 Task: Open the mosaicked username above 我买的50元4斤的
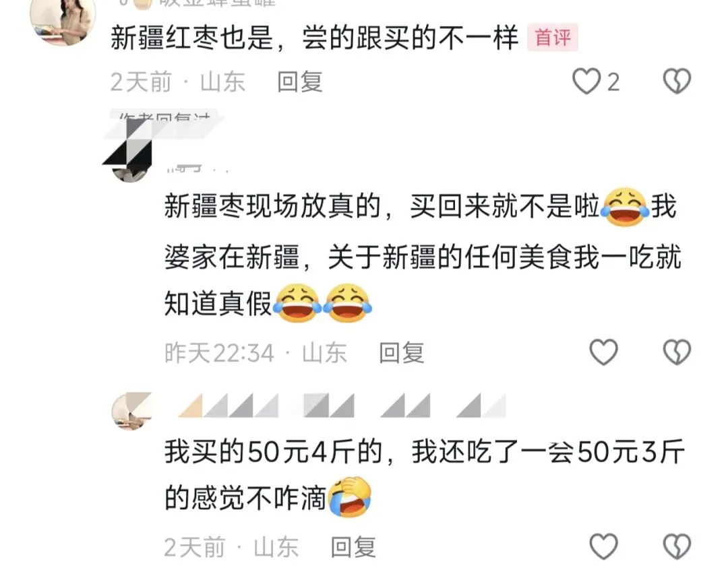tap(342, 406)
